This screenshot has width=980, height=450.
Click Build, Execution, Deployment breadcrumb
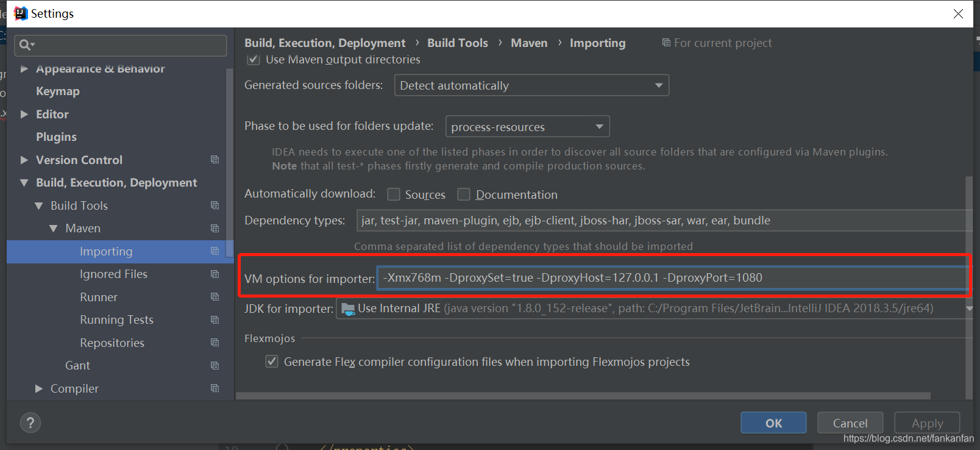coord(325,43)
